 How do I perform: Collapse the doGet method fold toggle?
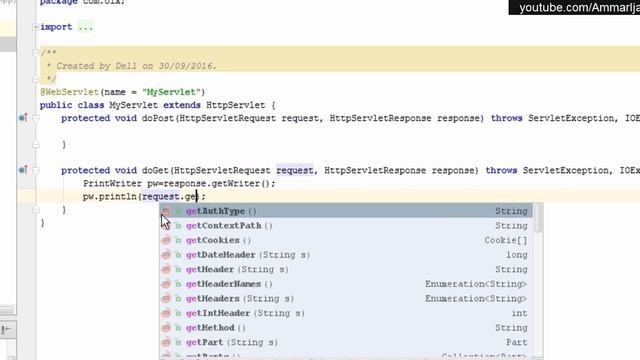tap(36, 170)
